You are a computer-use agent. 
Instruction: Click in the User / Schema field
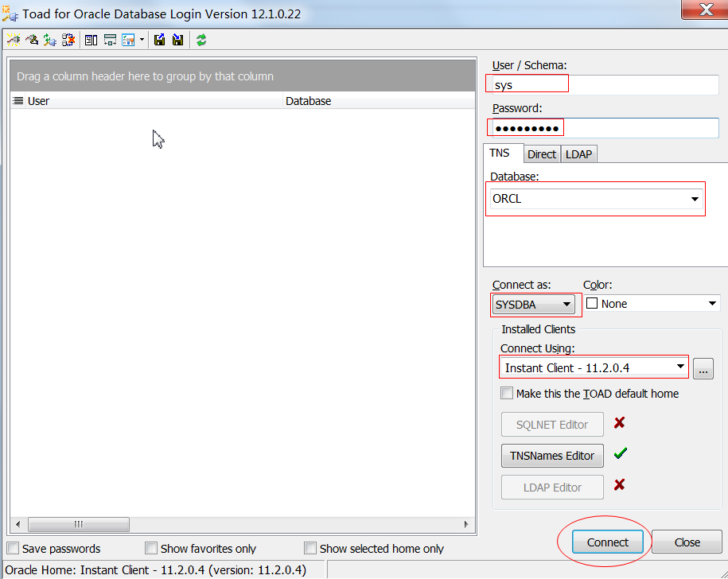tap(605, 85)
